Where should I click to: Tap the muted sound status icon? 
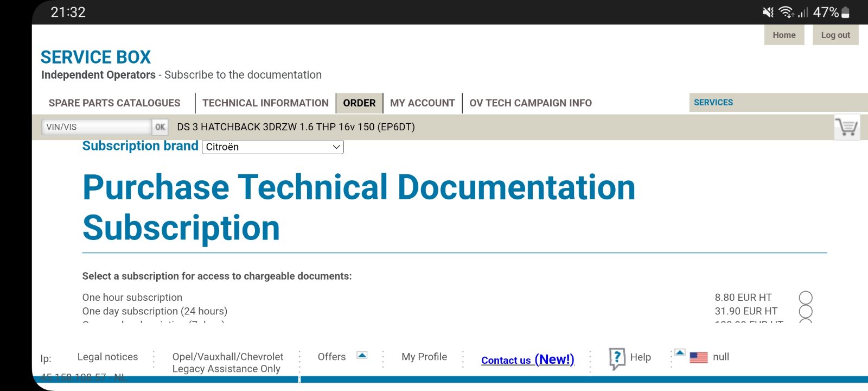768,12
